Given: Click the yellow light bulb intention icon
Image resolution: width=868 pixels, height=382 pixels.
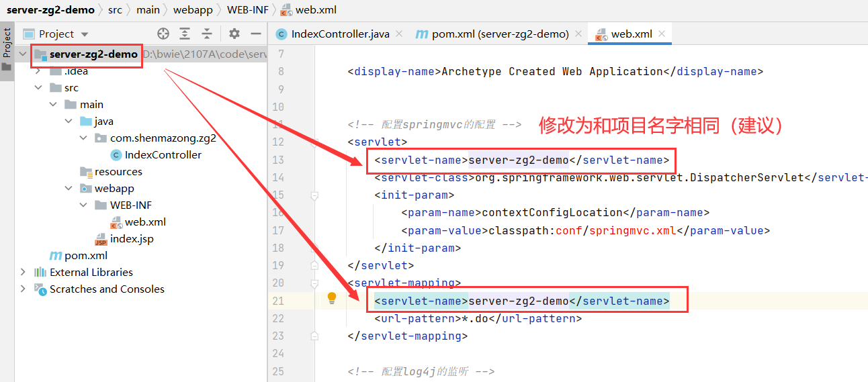Looking at the screenshot, I should click(331, 298).
